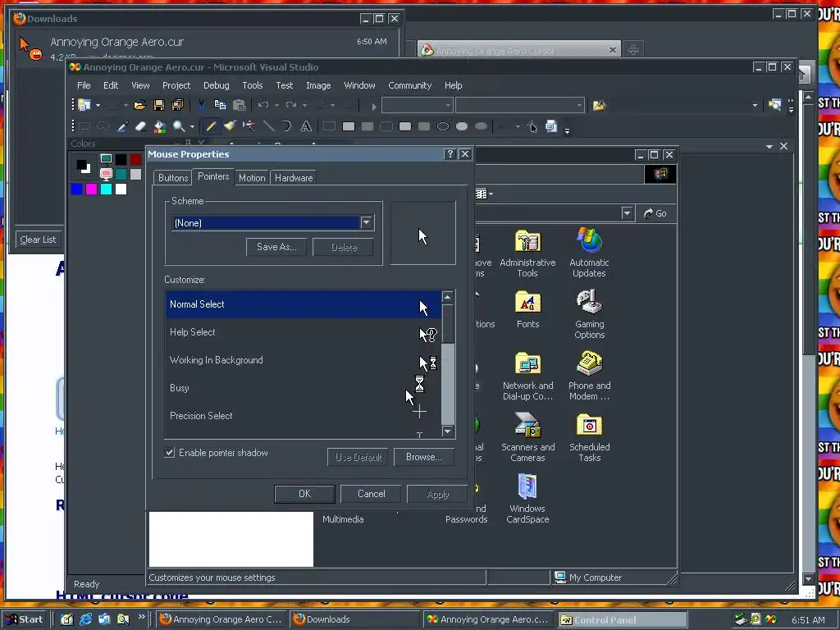The width and height of the screenshot is (840, 630).
Task: Select the Brush tool in image editor toolbar
Action: click(x=231, y=126)
